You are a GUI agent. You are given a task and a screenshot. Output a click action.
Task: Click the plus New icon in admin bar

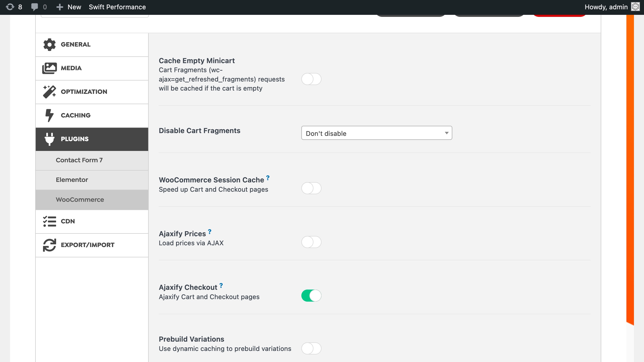click(60, 7)
